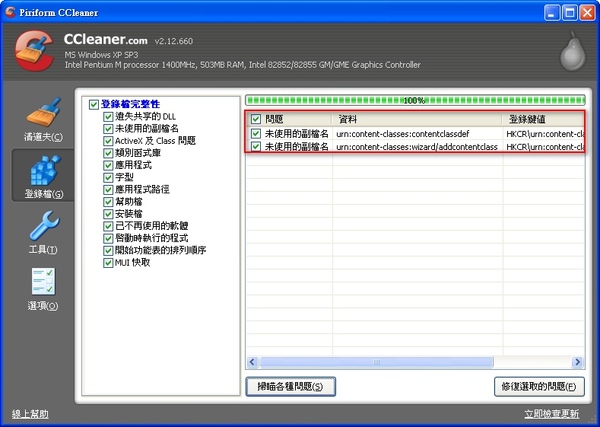Click the 100% scan progress bar
The image size is (600, 427).
(x=415, y=101)
